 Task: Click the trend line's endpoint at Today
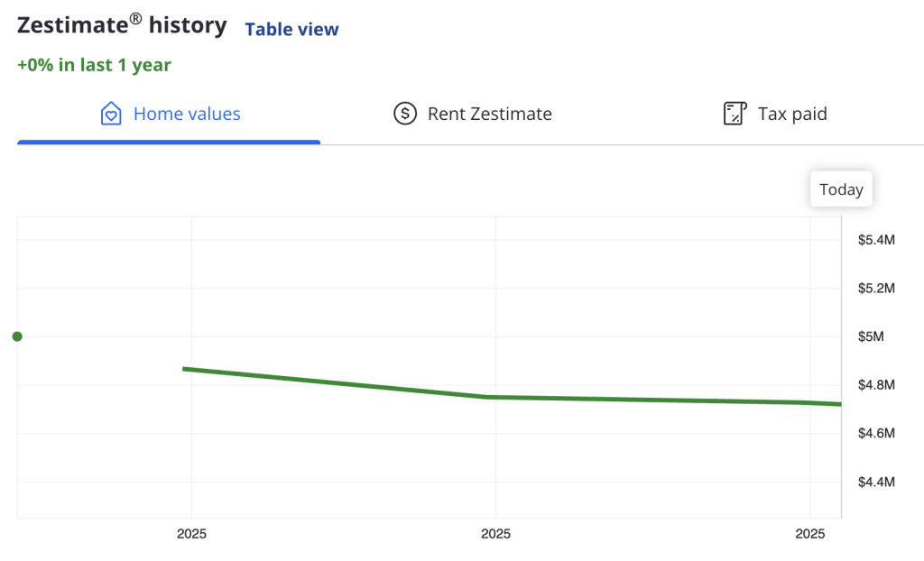point(839,404)
